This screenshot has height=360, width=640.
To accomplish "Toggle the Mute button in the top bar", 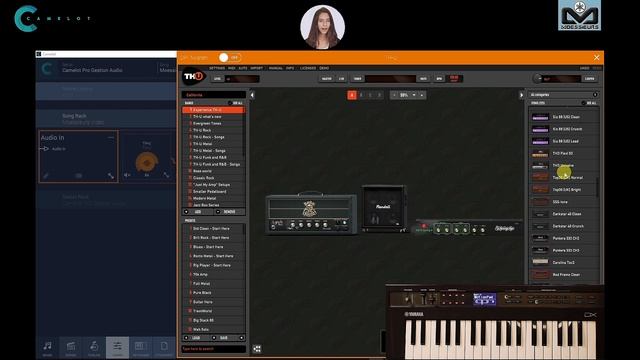I will tap(423, 79).
